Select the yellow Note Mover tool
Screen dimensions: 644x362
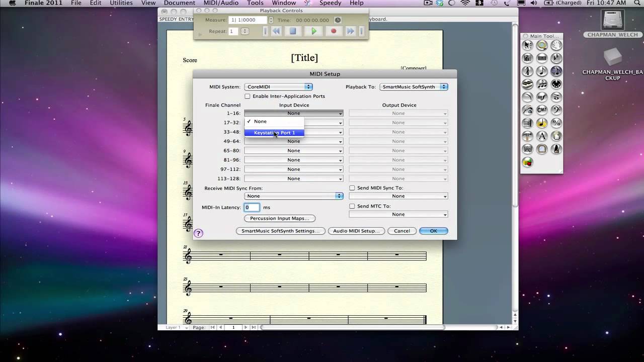pyautogui.click(x=542, y=123)
